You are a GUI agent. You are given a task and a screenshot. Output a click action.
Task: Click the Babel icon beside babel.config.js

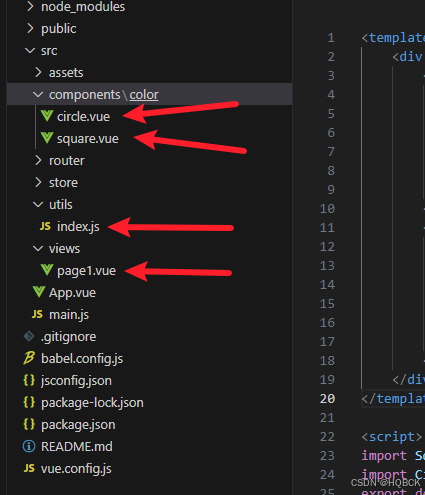point(29,358)
